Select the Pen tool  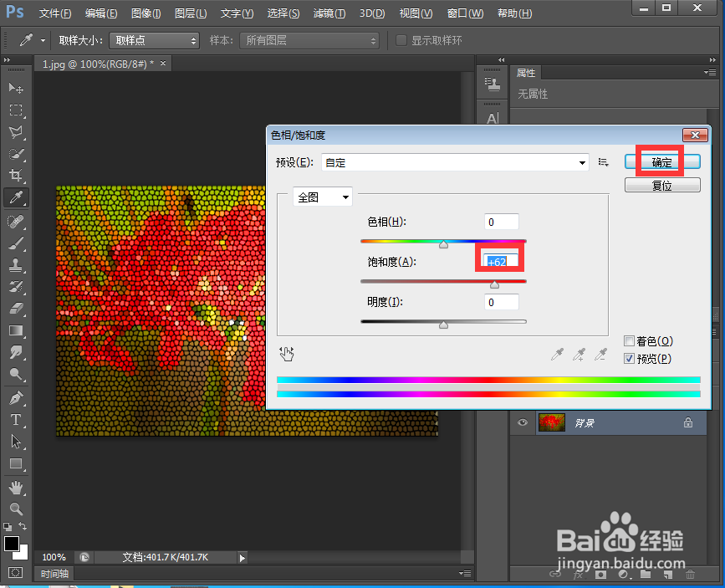pos(16,398)
